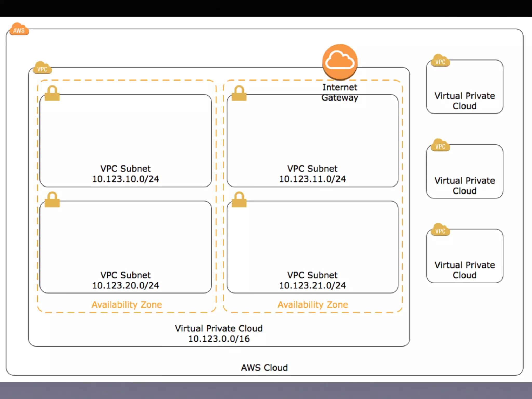The width and height of the screenshot is (532, 399).
Task: Click the 'AWS Cloud' label
Action: click(x=264, y=368)
